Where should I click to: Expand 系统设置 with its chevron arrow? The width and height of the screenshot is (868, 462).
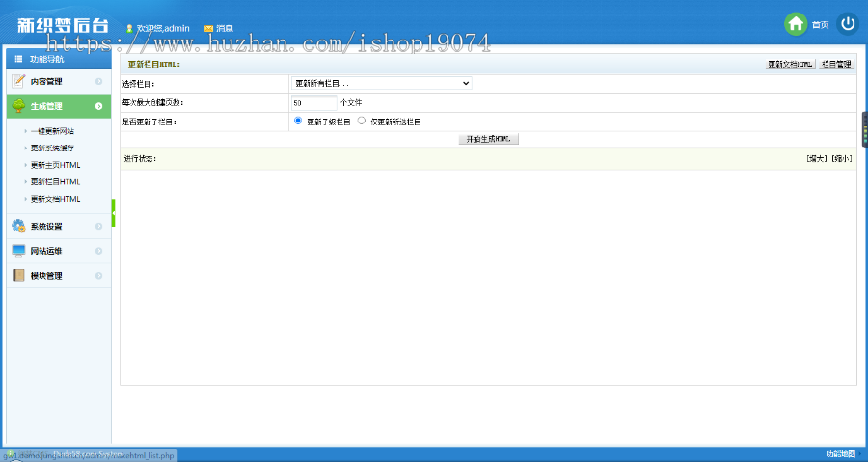(98, 227)
